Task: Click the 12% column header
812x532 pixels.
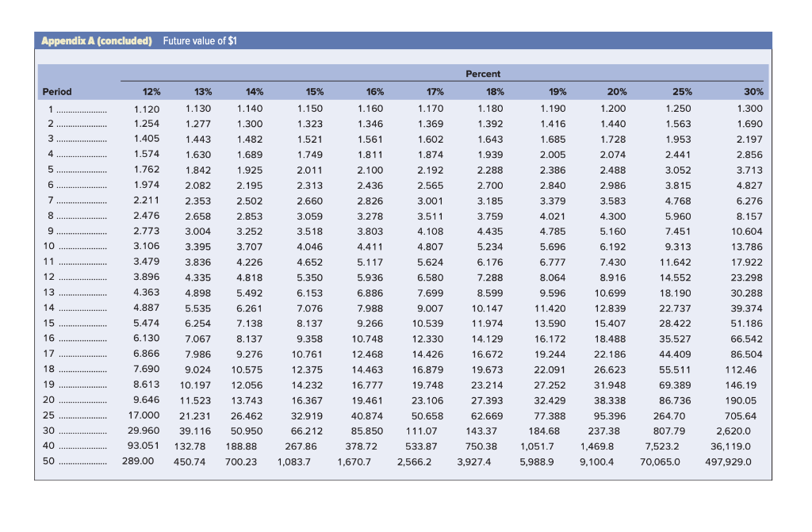Action: point(151,92)
